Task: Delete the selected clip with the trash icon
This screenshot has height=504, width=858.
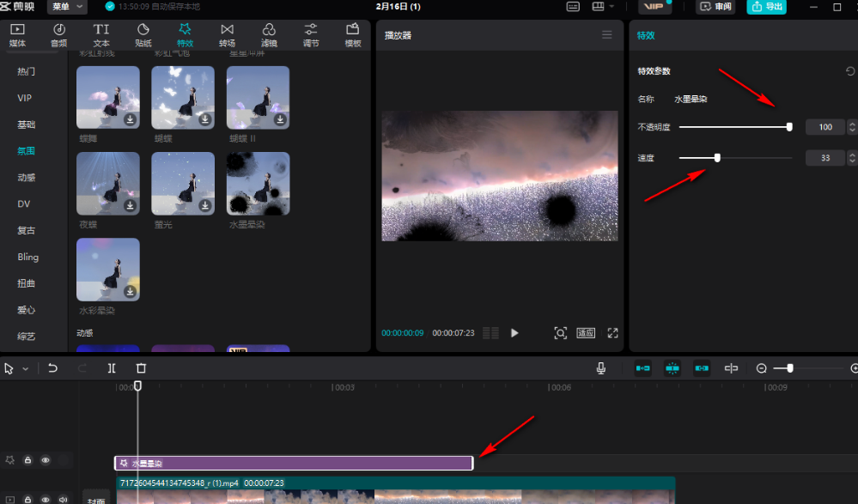Action: 141,368
